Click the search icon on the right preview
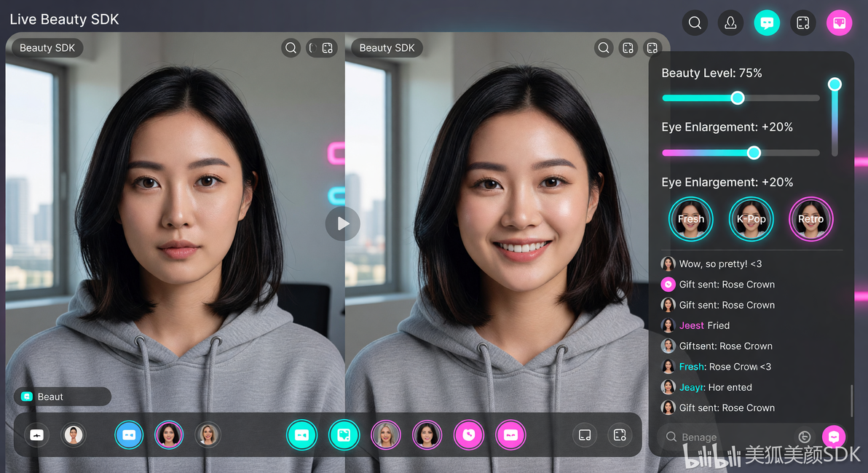The image size is (868, 473). pyautogui.click(x=604, y=48)
